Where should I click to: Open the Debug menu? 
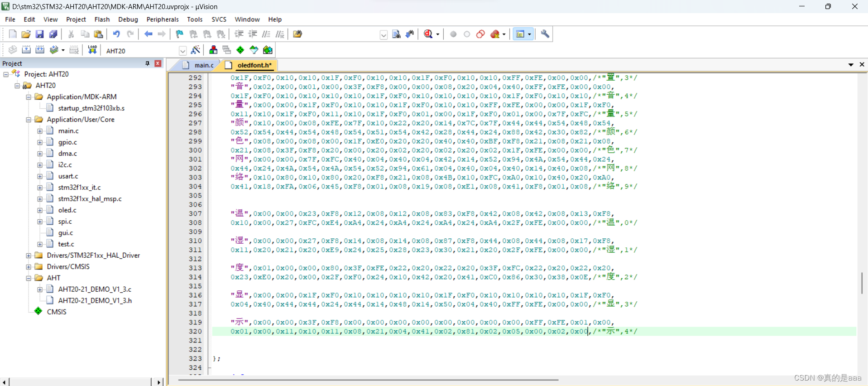(x=128, y=19)
